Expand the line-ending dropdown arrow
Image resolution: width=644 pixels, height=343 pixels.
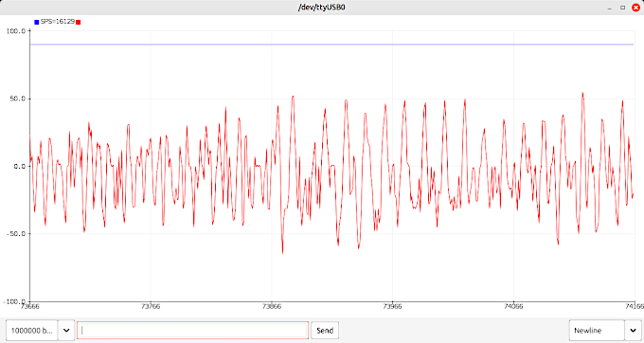[x=633, y=331]
